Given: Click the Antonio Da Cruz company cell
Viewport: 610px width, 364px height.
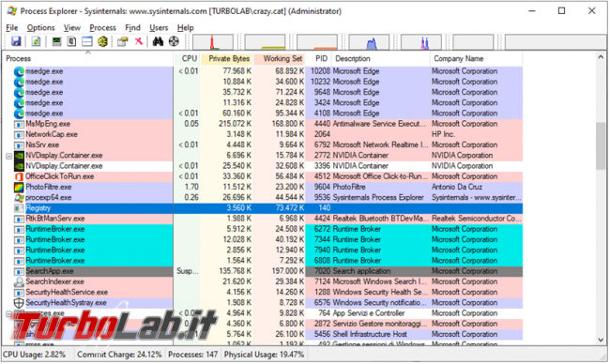Looking at the screenshot, I should tap(457, 187).
